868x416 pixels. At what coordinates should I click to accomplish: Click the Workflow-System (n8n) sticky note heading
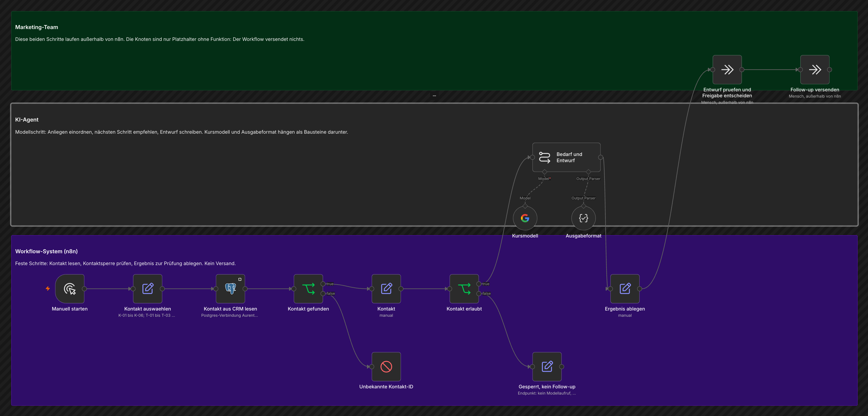click(47, 251)
